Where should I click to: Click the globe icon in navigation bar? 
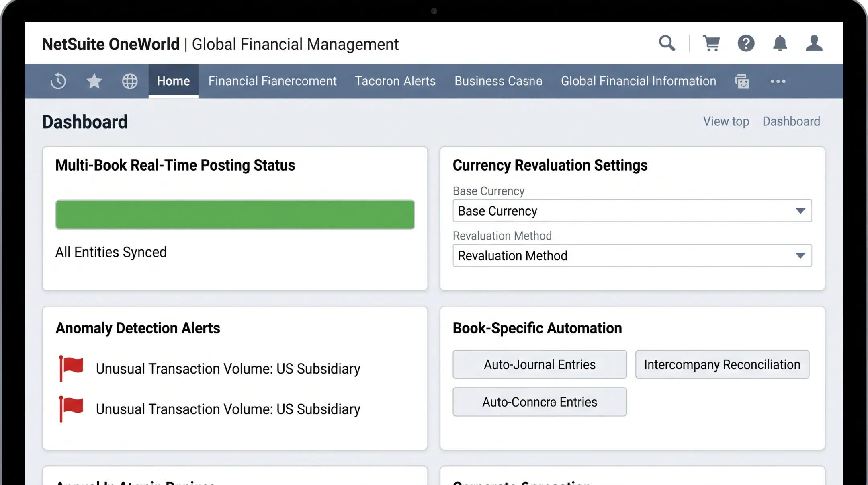click(130, 81)
